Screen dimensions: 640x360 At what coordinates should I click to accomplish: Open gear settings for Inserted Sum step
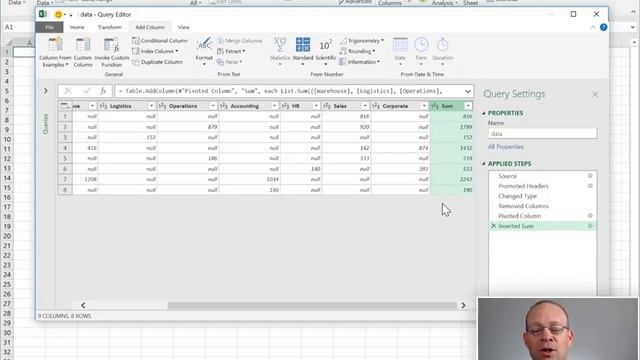590,226
